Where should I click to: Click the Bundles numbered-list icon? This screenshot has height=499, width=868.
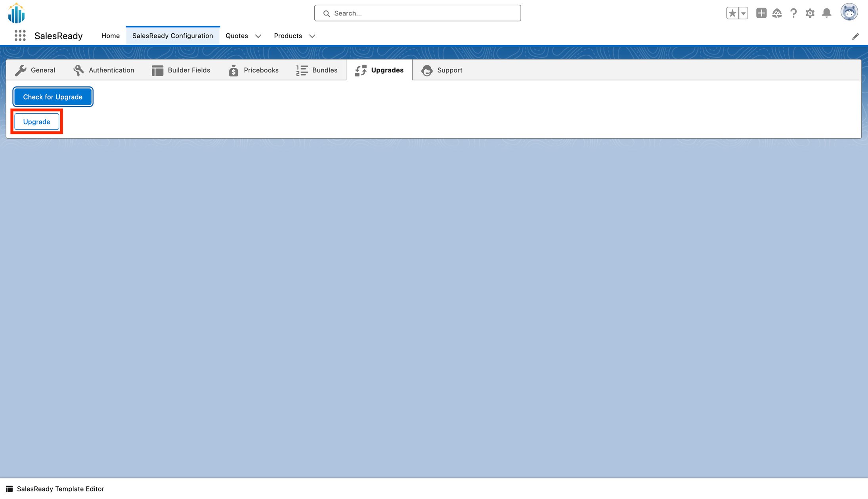(301, 70)
